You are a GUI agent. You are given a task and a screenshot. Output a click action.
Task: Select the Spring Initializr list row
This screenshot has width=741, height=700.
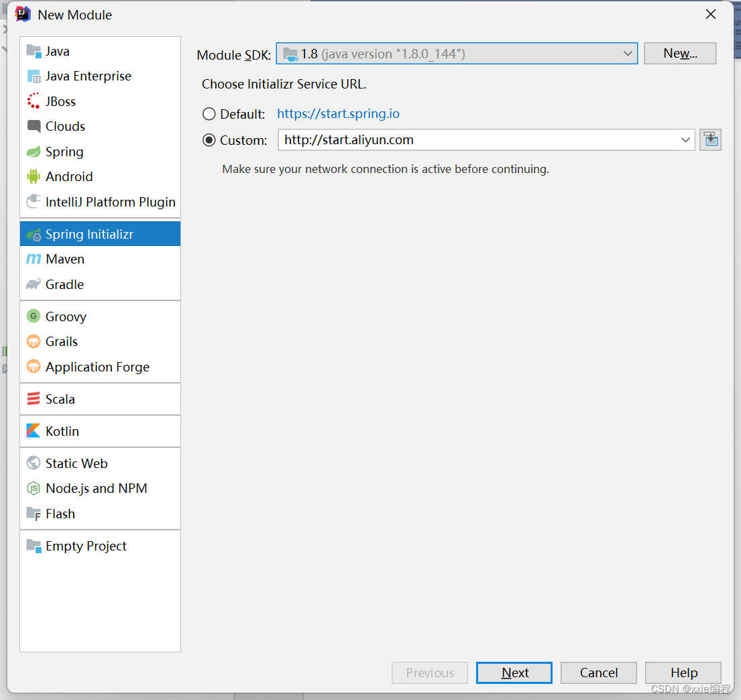point(100,234)
